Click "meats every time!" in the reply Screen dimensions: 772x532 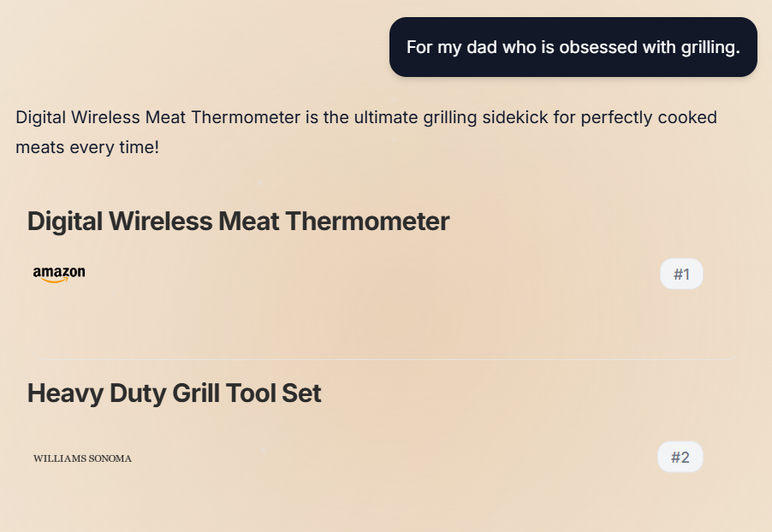pyautogui.click(x=87, y=148)
